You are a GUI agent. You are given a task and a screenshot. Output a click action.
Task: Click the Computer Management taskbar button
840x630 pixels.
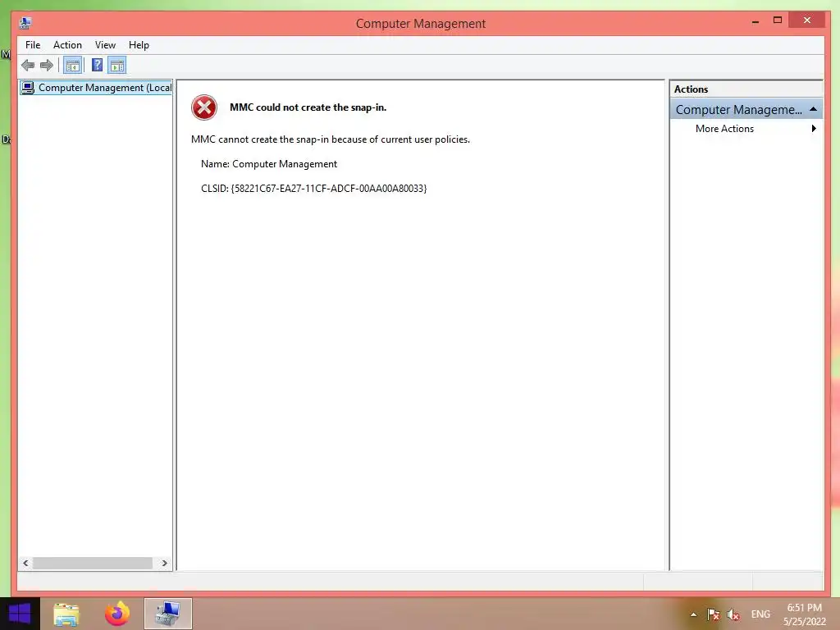click(167, 614)
